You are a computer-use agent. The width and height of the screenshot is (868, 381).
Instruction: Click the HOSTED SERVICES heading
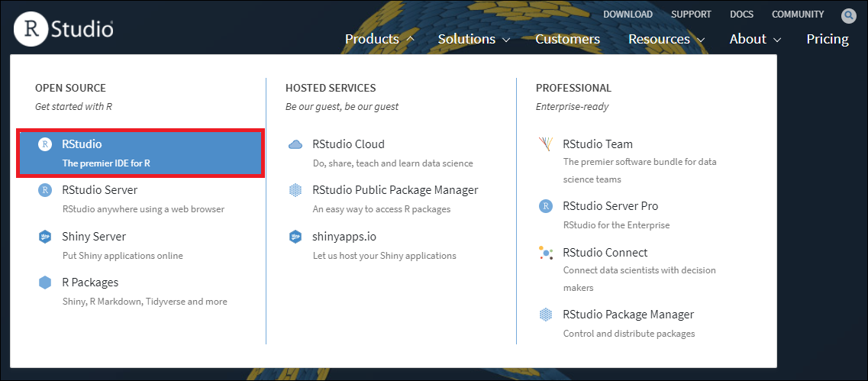(331, 88)
